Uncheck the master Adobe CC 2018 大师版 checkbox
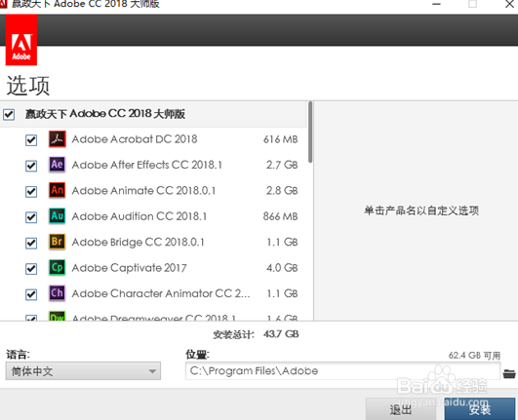This screenshot has height=420, width=518. 9,114
